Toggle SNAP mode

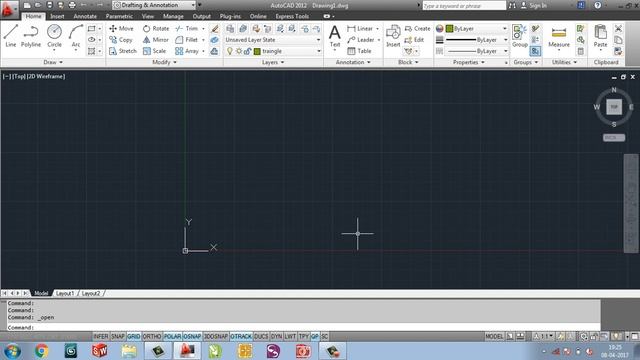click(x=118, y=336)
